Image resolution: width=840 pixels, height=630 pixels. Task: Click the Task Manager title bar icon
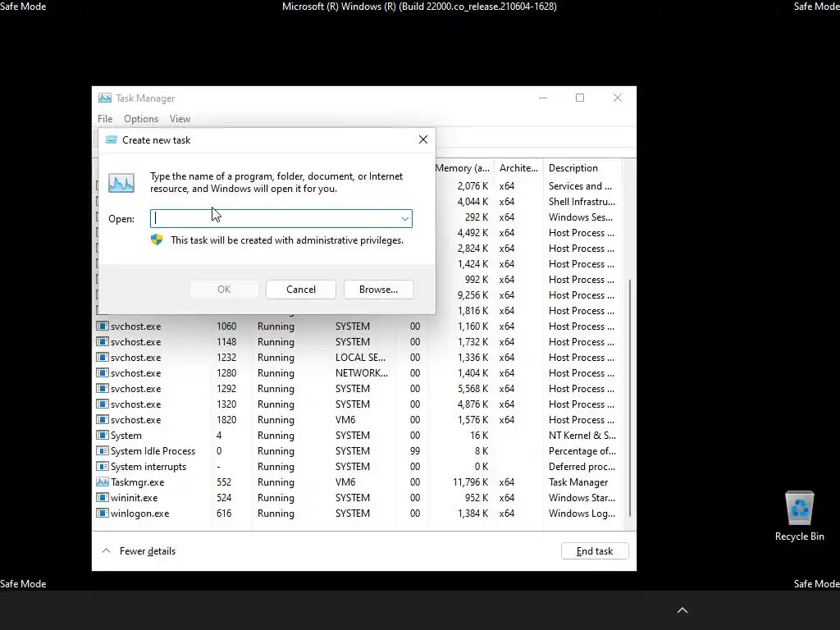pos(105,98)
